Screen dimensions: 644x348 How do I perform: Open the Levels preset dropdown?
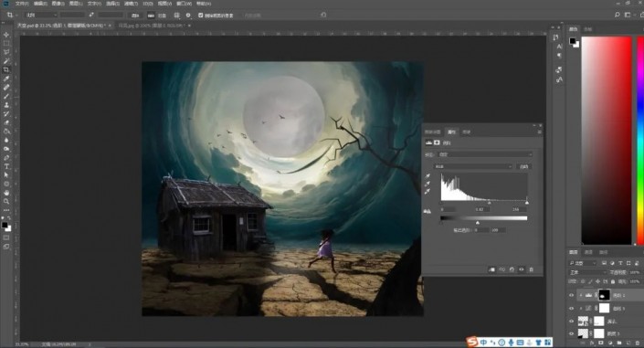(x=484, y=154)
